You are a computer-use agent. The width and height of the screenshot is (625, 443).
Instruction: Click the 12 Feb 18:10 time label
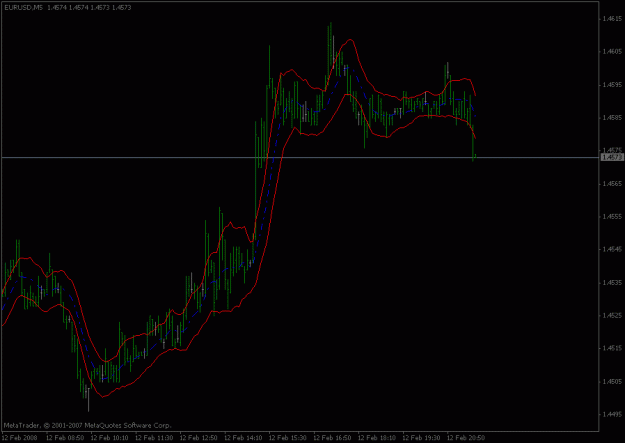pos(377,438)
